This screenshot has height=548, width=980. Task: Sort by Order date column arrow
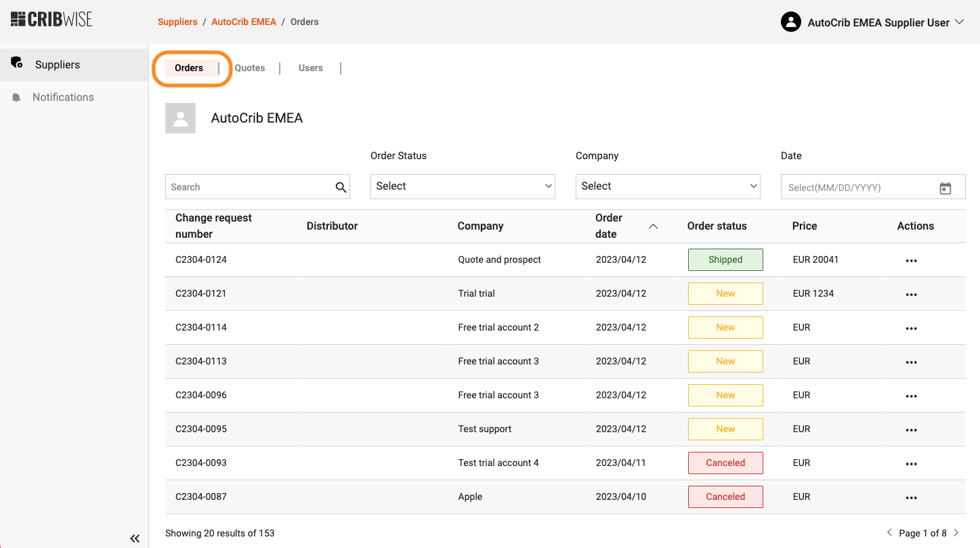(x=653, y=226)
